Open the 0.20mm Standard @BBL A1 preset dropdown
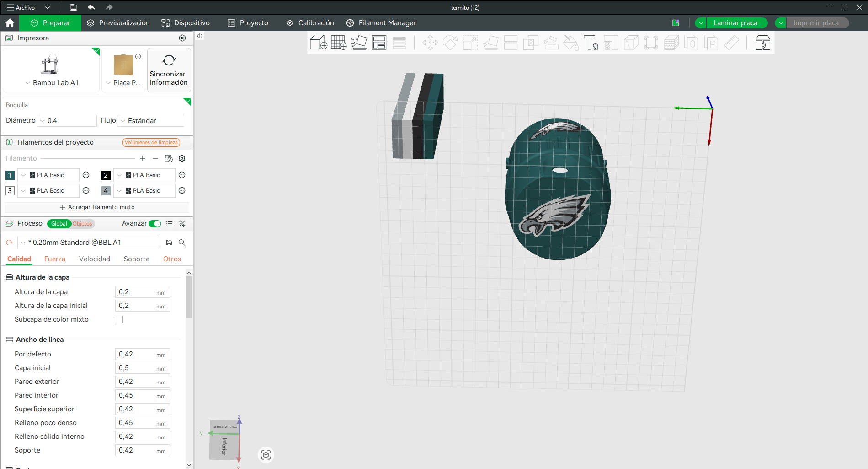Screen dimensions: 868x469 click(x=89, y=243)
